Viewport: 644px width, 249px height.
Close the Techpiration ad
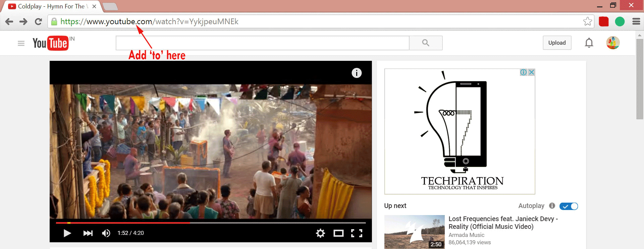[x=531, y=72]
